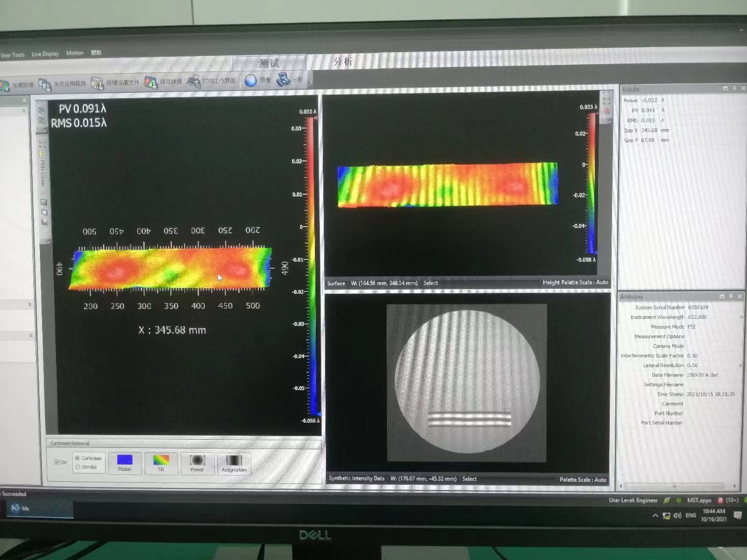Viewport: 747px width, 560px height.
Task: Collapse the top left panel chevron
Action: coord(23,111)
